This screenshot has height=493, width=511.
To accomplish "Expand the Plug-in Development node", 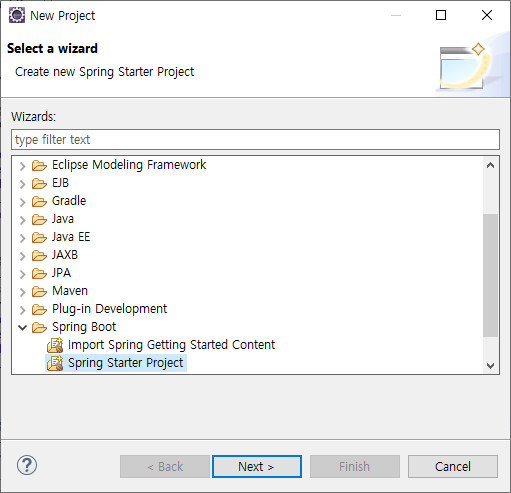I will [22, 310].
